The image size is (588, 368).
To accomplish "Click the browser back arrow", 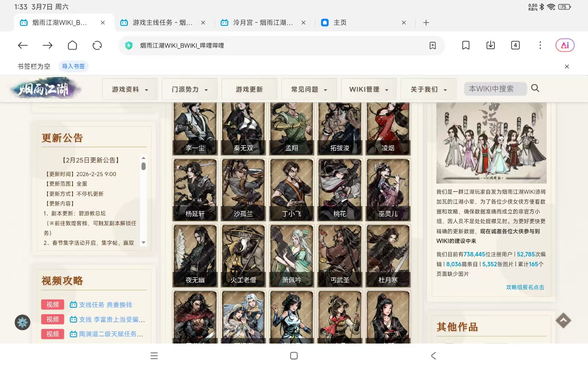I will pos(23,45).
